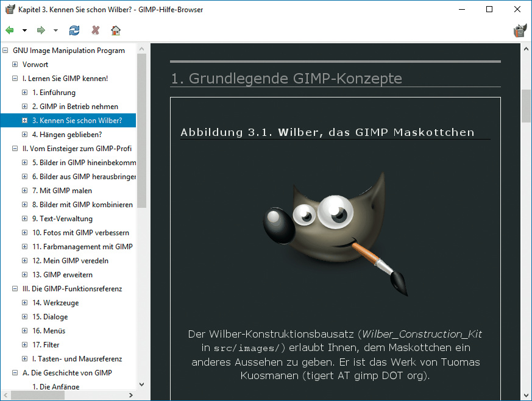The height and width of the screenshot is (401, 532).
Task: Click the 1. Grundlegende GIMP-Konzepte heading link
Action: 286,79
